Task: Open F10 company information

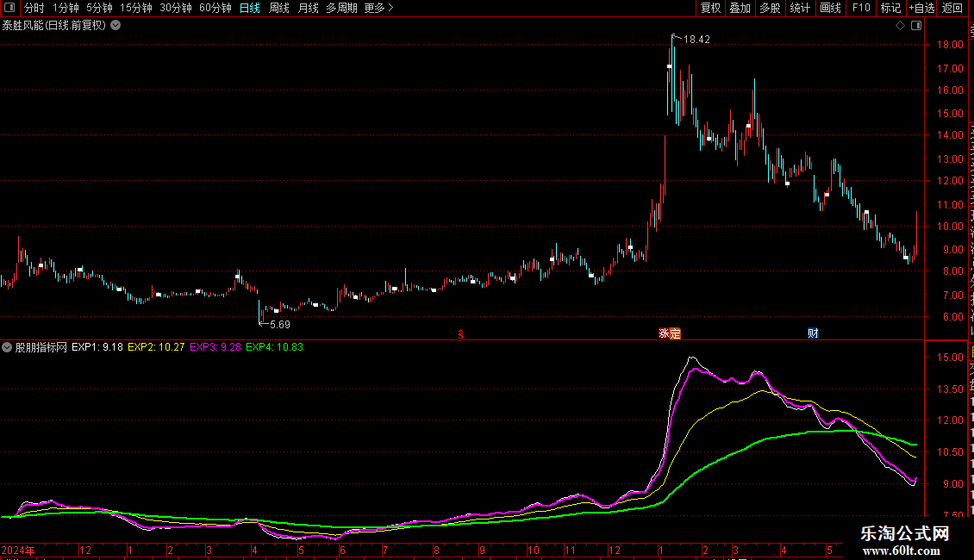Action: pyautogui.click(x=861, y=8)
